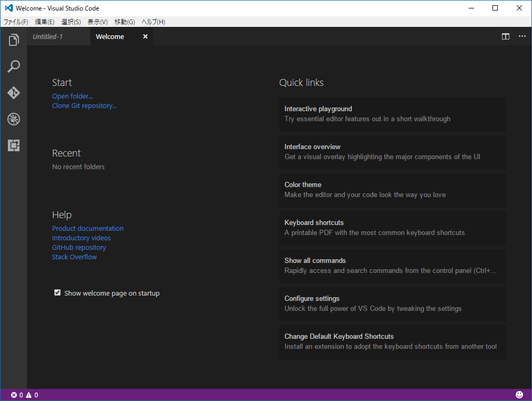The height and width of the screenshot is (401, 532).
Task: Select the Welcome tab
Action: 121,36
